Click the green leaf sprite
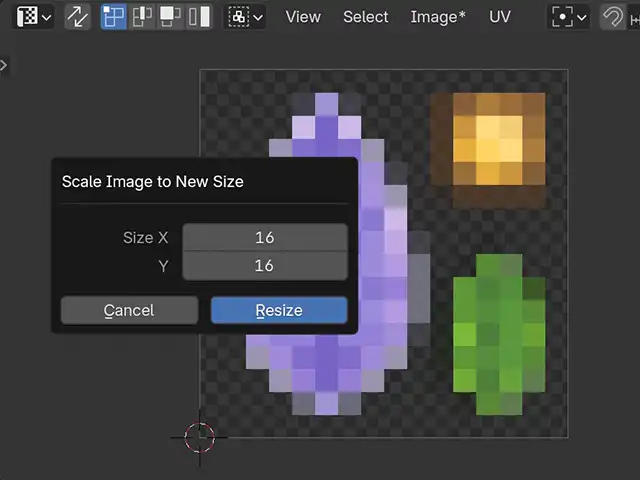 [x=499, y=335]
